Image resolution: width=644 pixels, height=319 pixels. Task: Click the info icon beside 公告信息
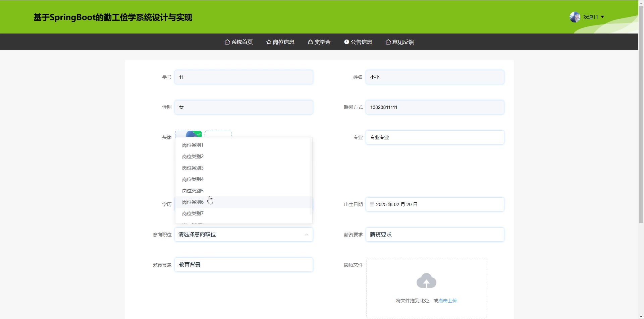(x=346, y=42)
